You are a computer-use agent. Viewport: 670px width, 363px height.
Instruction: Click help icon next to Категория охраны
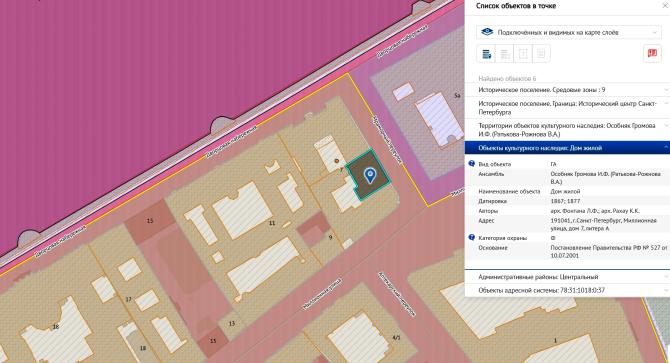coord(472,237)
